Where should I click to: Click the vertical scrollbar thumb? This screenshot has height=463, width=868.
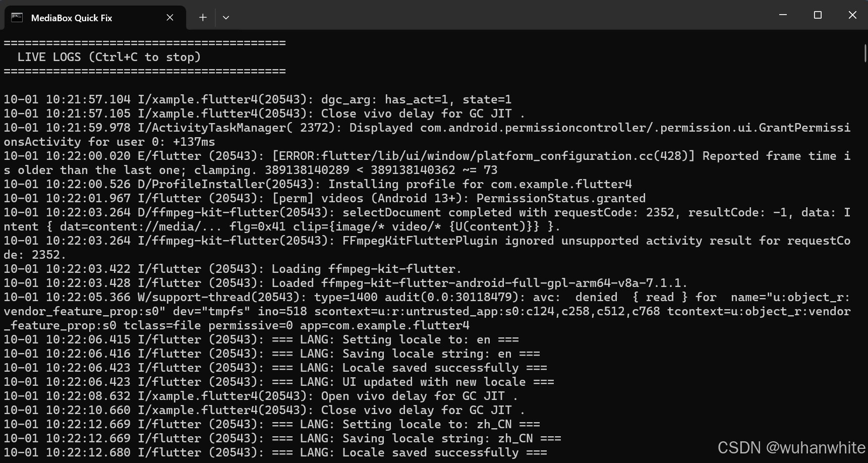(865, 53)
